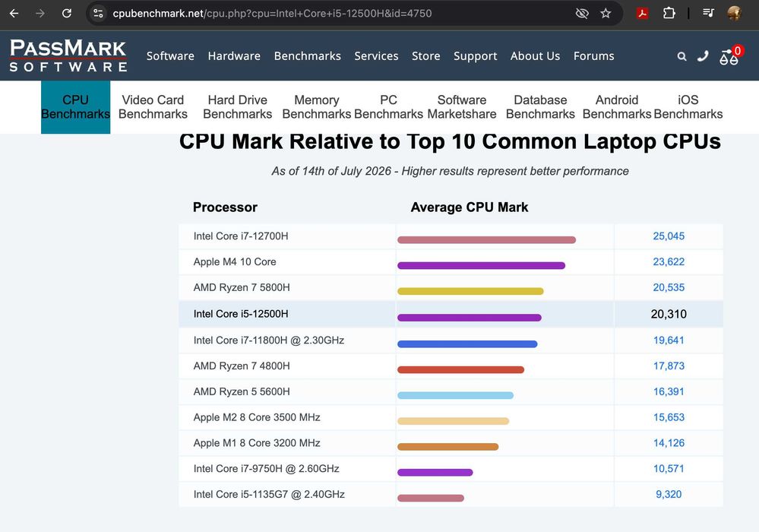The image size is (759, 532).
Task: Open site information icon in address bar
Action: click(x=98, y=13)
